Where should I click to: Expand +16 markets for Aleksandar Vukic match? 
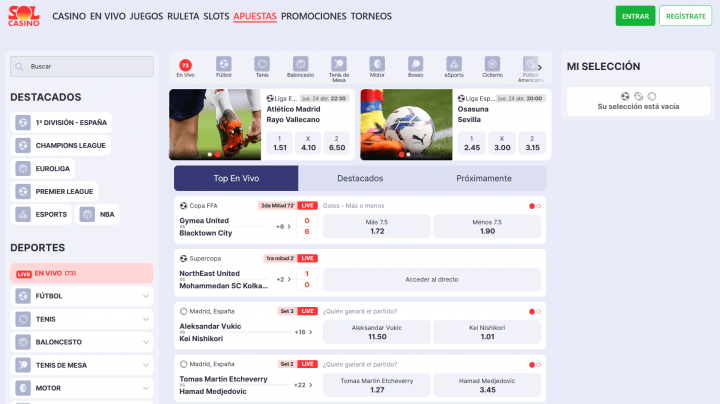point(303,332)
